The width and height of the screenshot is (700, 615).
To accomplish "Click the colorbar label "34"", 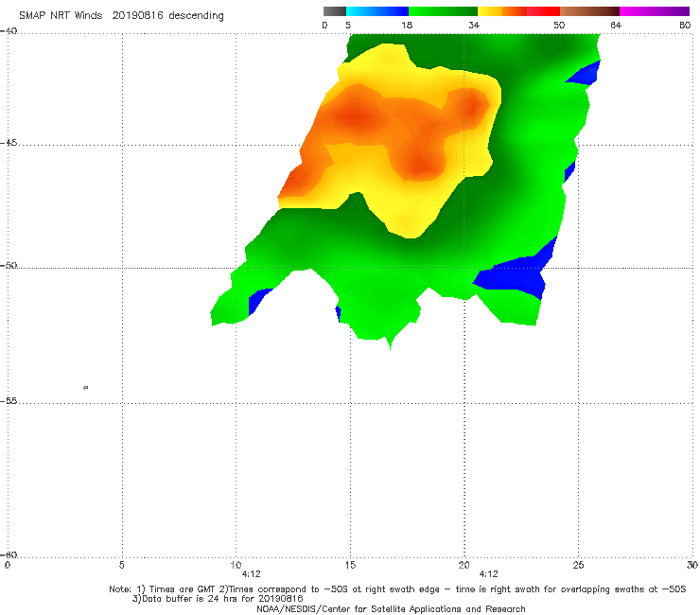I will tap(474, 25).
